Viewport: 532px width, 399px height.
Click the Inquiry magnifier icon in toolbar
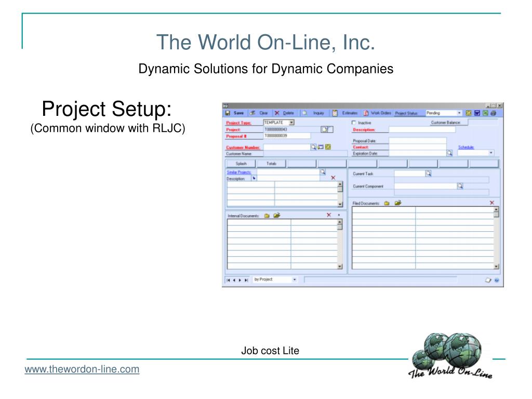[304, 113]
